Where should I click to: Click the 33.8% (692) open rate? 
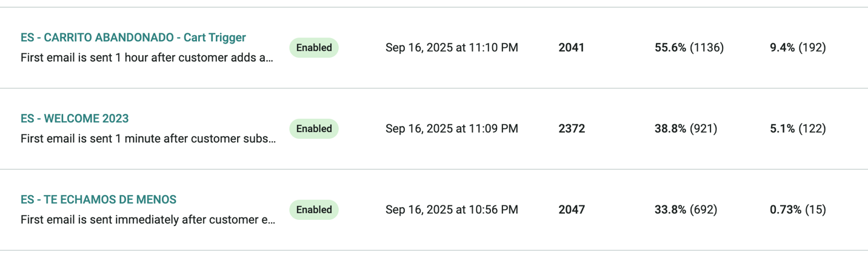[x=686, y=210]
